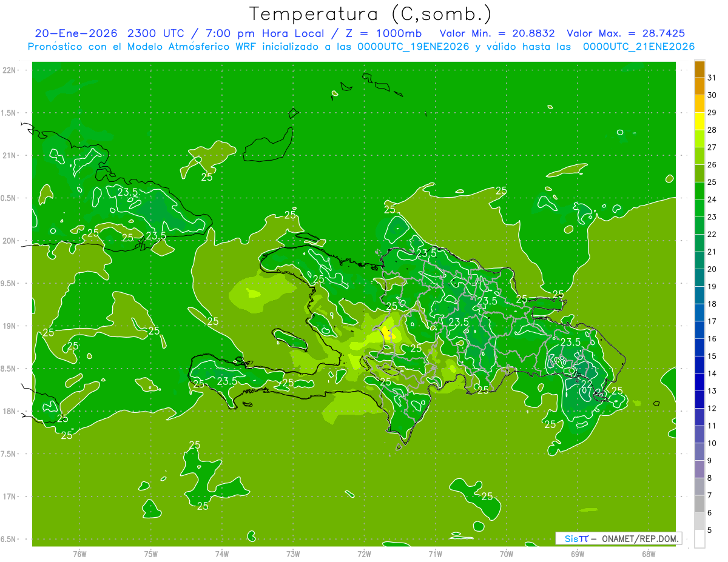Click the '72W' longitude axis label
The height and width of the screenshot is (562, 728).
(x=364, y=554)
